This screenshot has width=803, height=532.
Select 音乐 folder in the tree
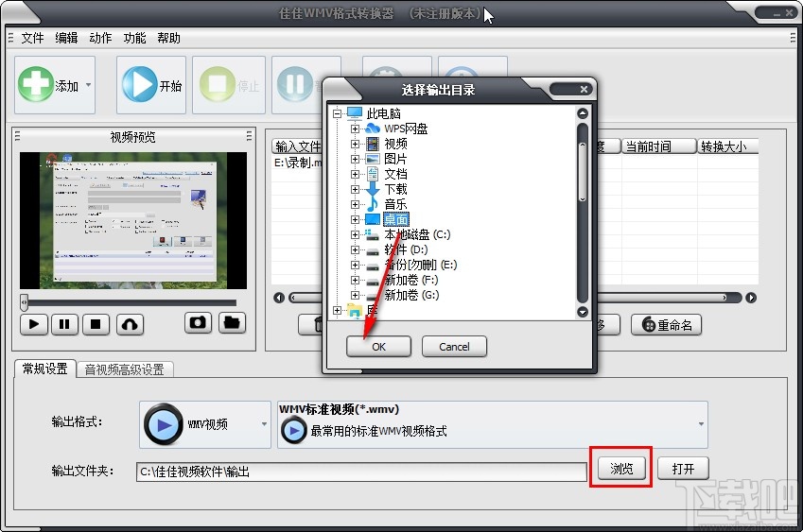click(x=396, y=205)
